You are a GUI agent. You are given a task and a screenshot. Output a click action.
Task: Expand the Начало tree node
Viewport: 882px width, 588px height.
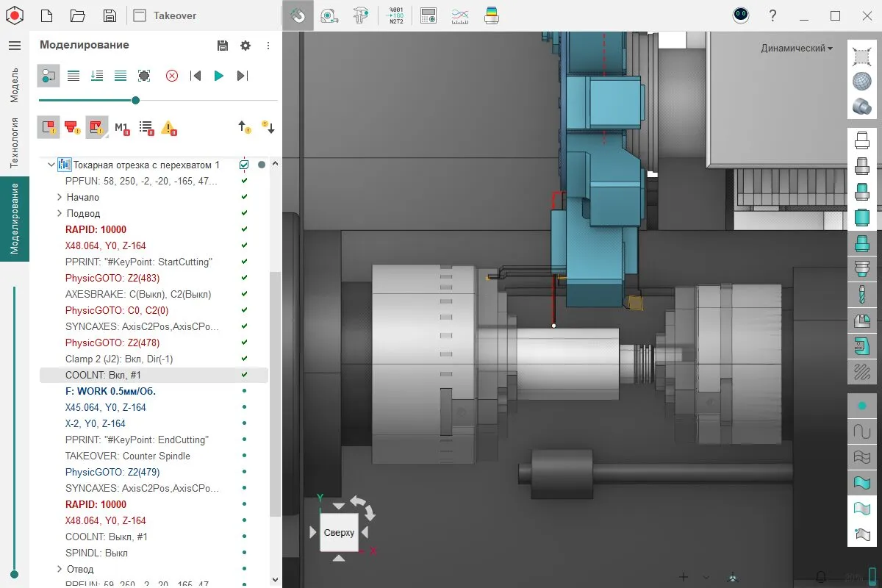pos(60,197)
